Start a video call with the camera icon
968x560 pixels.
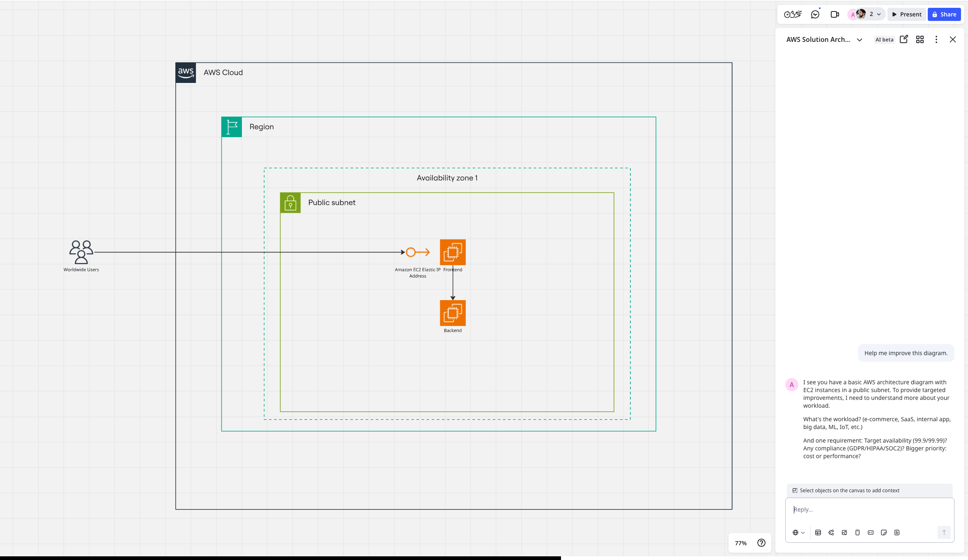pos(835,14)
